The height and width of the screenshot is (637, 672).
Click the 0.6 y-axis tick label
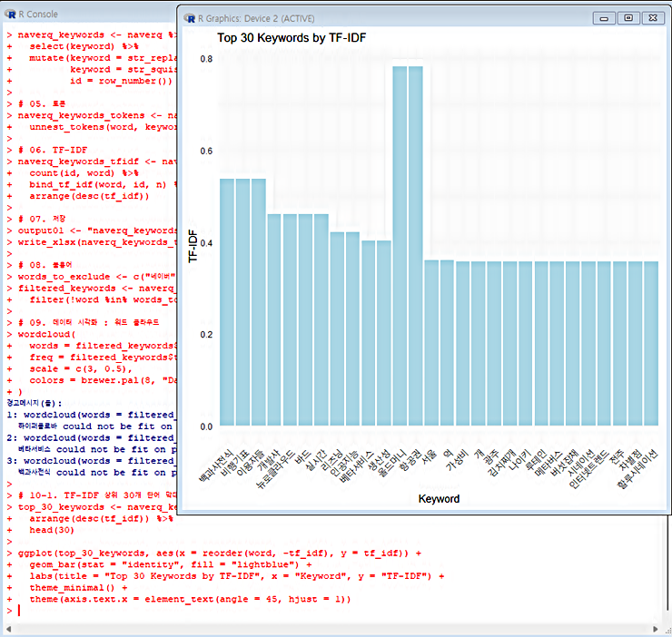click(206, 151)
